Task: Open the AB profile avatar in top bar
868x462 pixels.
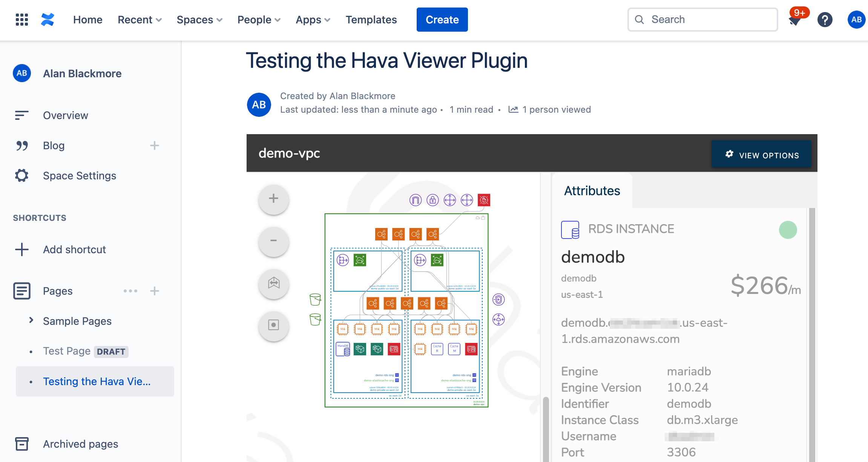Action: (x=856, y=20)
